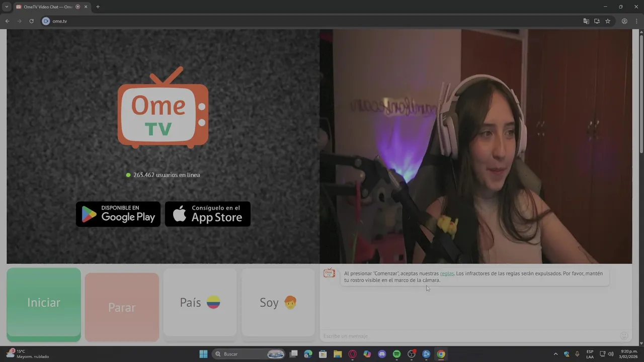The image size is (644, 362).
Task: Open Discord from taskbar
Action: (x=382, y=354)
